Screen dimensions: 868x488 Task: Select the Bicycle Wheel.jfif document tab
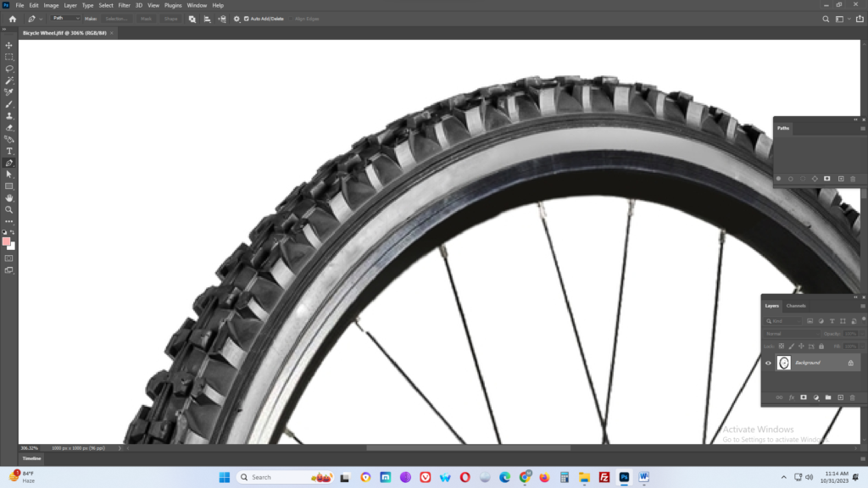[64, 33]
